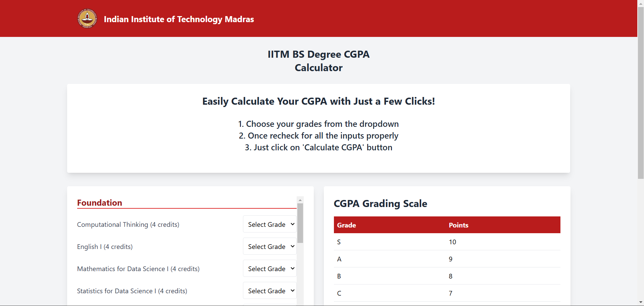Screen dimensions: 644x306
Task: Select the A grade row in table
Action: [x=447, y=259]
